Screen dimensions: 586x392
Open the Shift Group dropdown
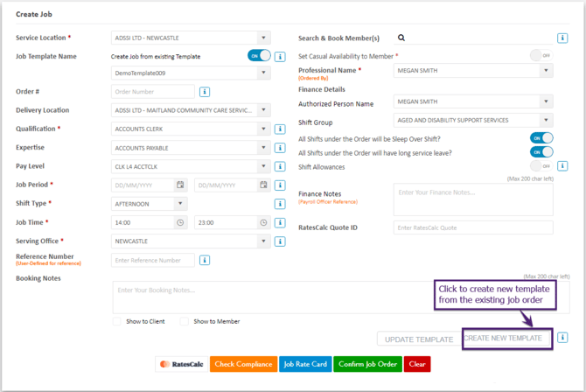coord(473,120)
